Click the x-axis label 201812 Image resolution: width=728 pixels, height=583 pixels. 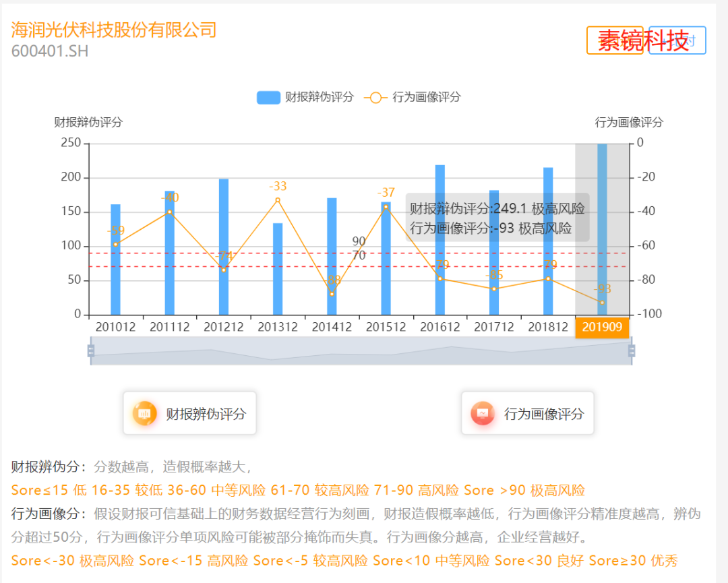(548, 328)
